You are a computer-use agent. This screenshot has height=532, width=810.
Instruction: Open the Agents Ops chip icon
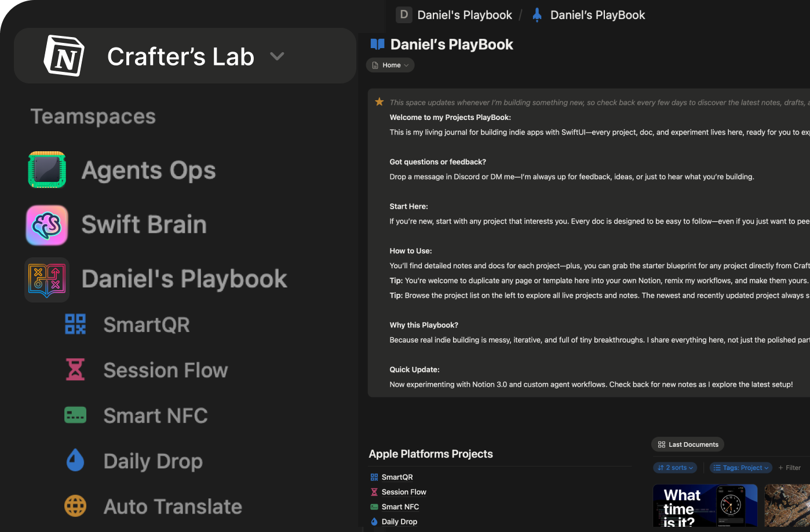click(47, 170)
